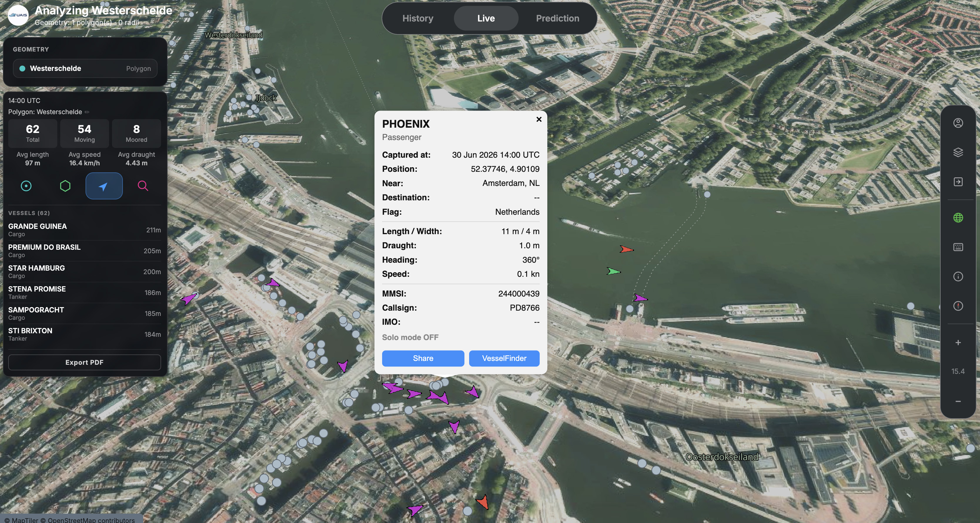Switch to the Prediction tab
Viewport: 980px width, 523px height.
tap(557, 18)
